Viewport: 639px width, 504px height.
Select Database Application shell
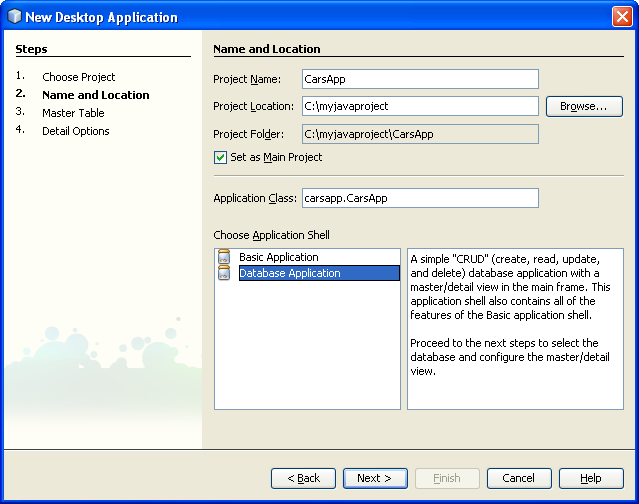(x=289, y=273)
